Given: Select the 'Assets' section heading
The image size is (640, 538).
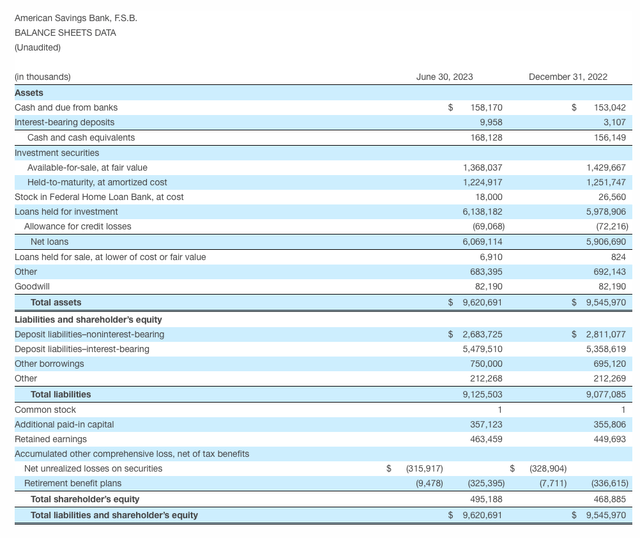Looking at the screenshot, I should 29,93.
